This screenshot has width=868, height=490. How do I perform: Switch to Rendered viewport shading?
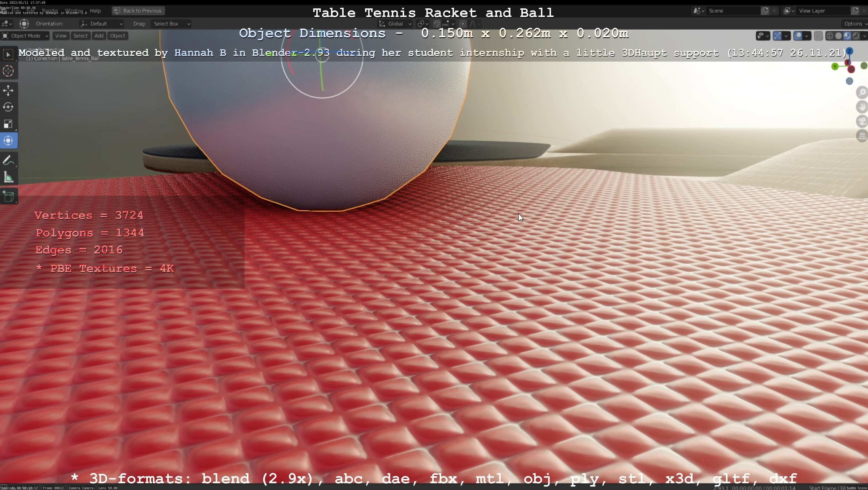(856, 36)
